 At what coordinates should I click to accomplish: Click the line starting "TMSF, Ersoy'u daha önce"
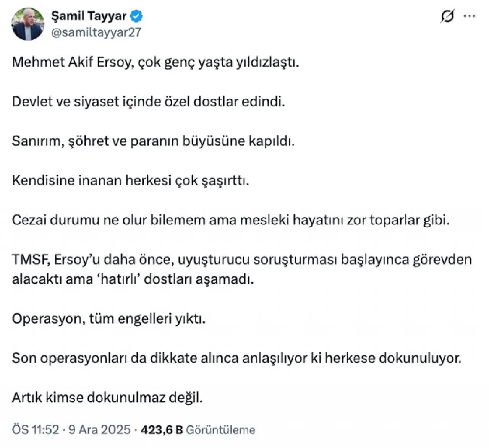241,260
